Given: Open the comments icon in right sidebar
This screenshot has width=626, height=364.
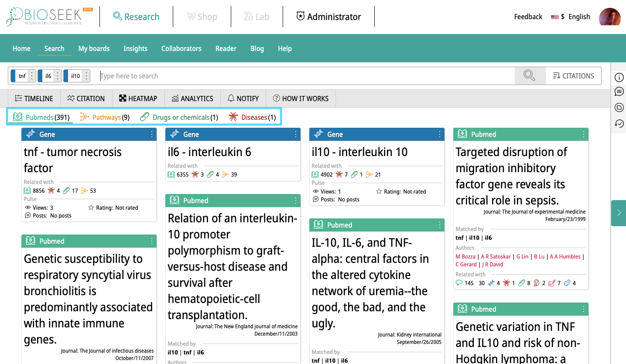Looking at the screenshot, I should point(619,92).
